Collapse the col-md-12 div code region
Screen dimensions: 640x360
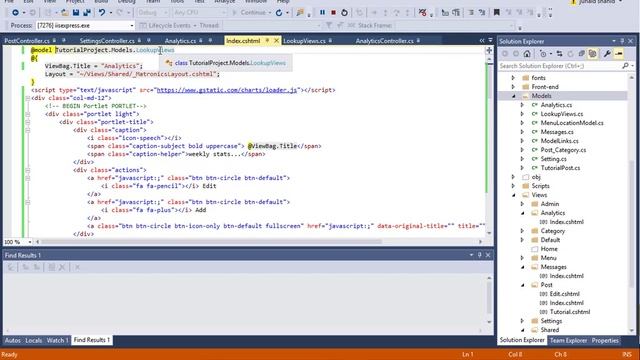click(28, 98)
